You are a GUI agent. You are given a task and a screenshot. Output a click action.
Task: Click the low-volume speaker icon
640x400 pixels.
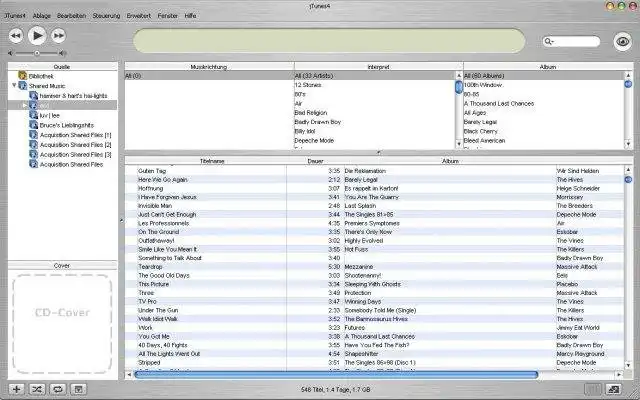[11, 53]
